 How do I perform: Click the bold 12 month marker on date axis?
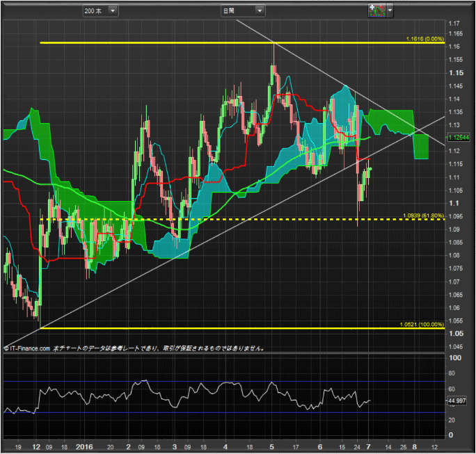(x=36, y=447)
